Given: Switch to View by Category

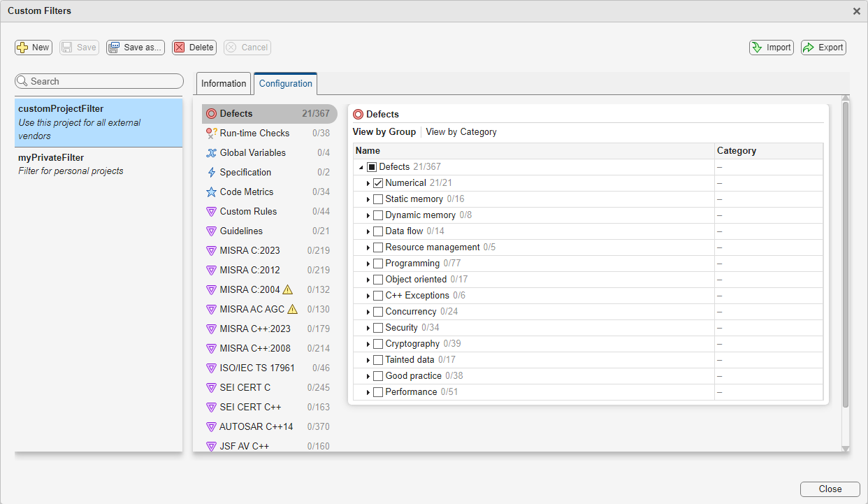Looking at the screenshot, I should click(461, 131).
